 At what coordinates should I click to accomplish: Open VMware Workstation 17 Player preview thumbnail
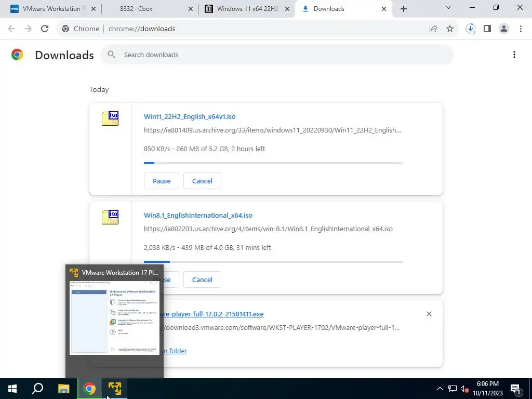pyautogui.click(x=114, y=317)
